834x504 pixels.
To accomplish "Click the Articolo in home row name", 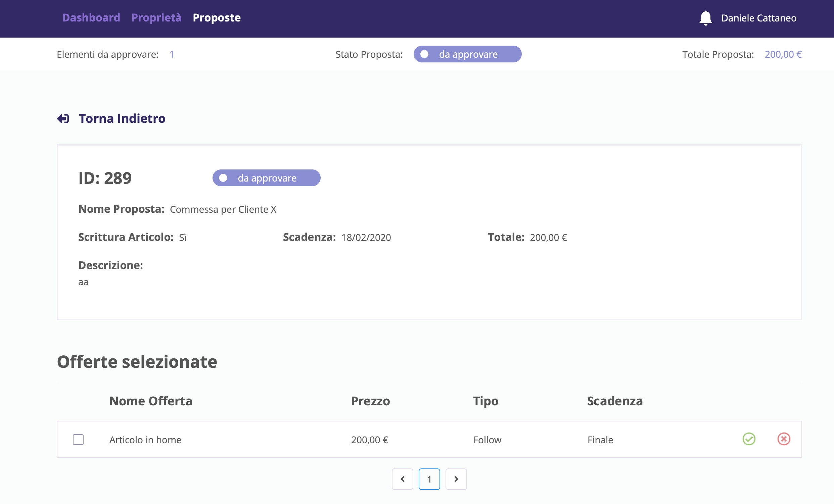I will click(145, 440).
